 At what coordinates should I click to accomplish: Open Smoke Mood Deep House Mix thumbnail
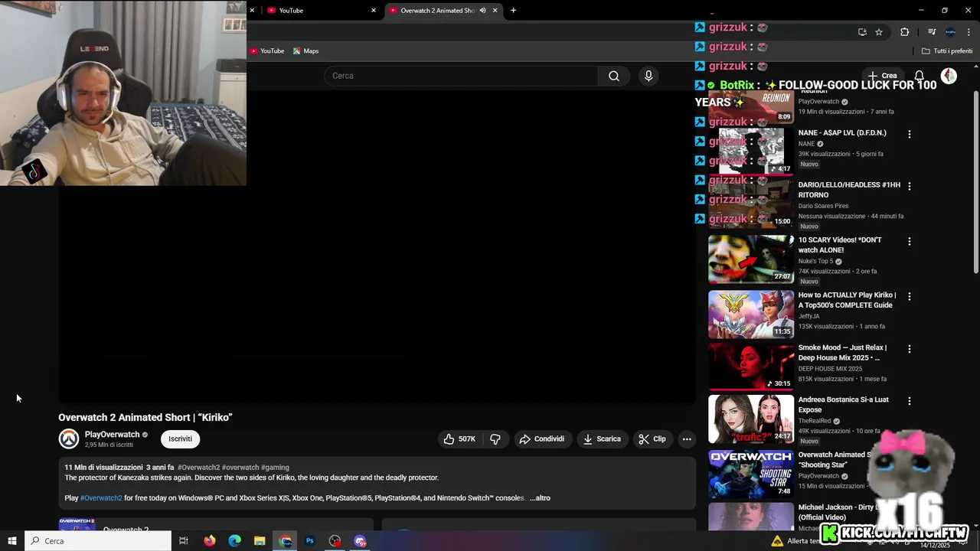(751, 367)
